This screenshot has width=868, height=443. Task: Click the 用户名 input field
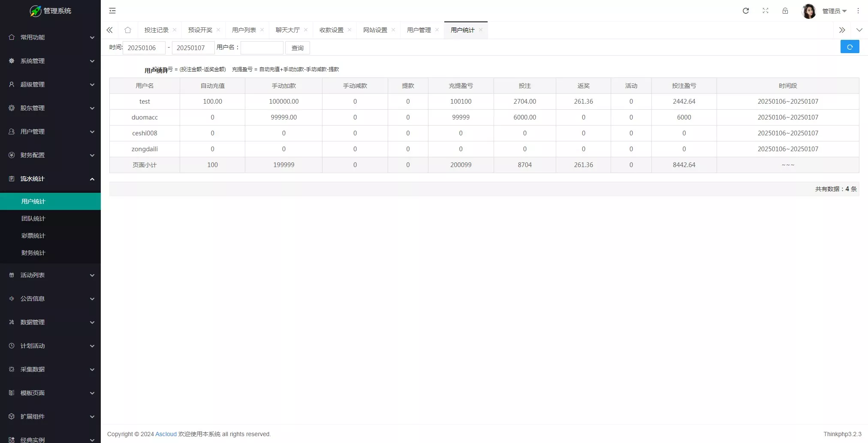click(x=262, y=48)
